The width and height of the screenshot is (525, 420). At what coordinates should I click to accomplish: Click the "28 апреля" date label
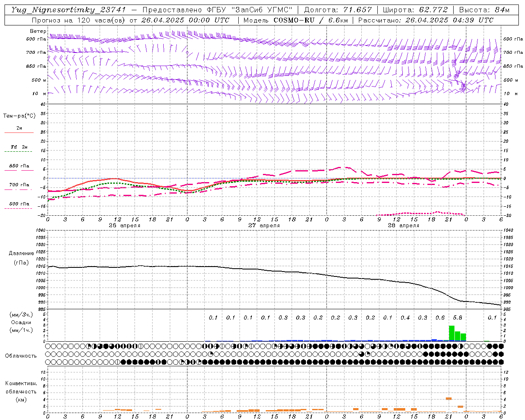click(x=404, y=226)
